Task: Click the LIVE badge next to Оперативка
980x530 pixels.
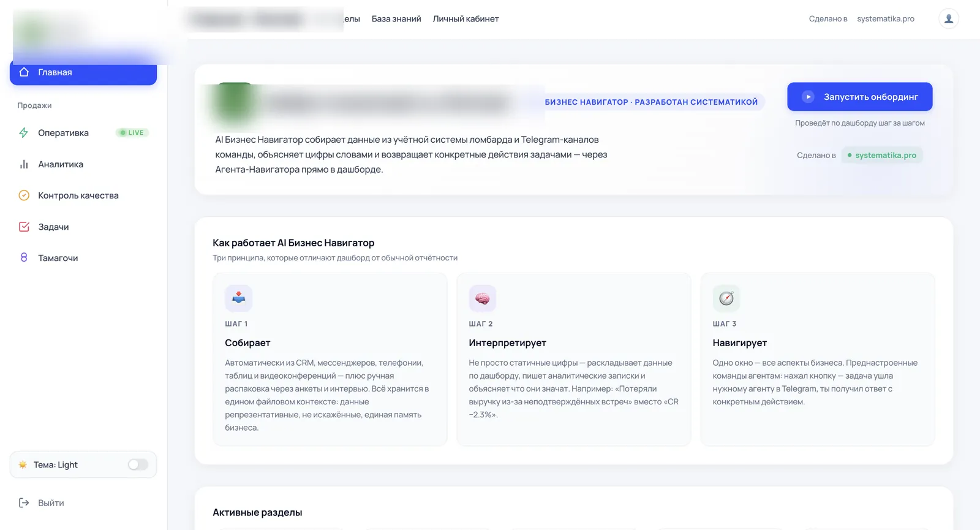Action: coord(132,133)
